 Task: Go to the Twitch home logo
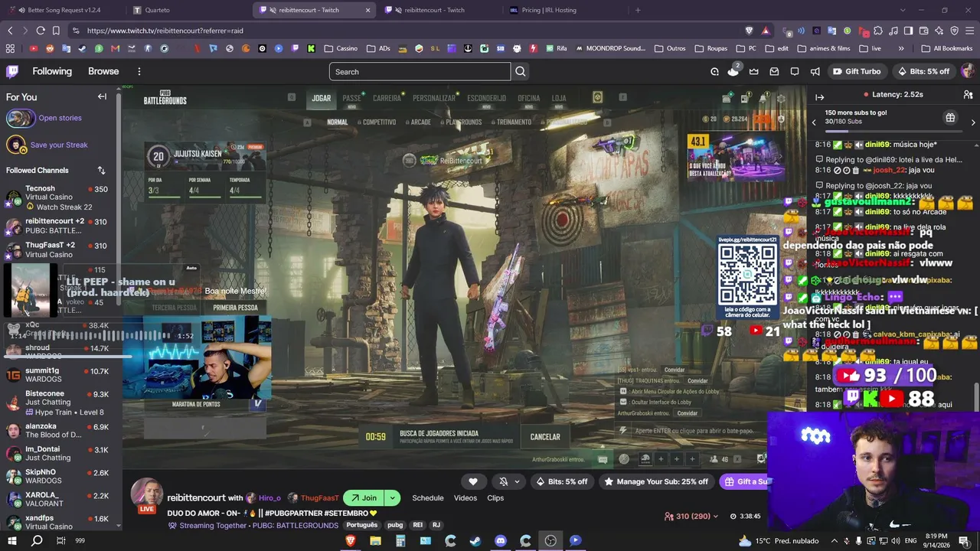point(12,71)
